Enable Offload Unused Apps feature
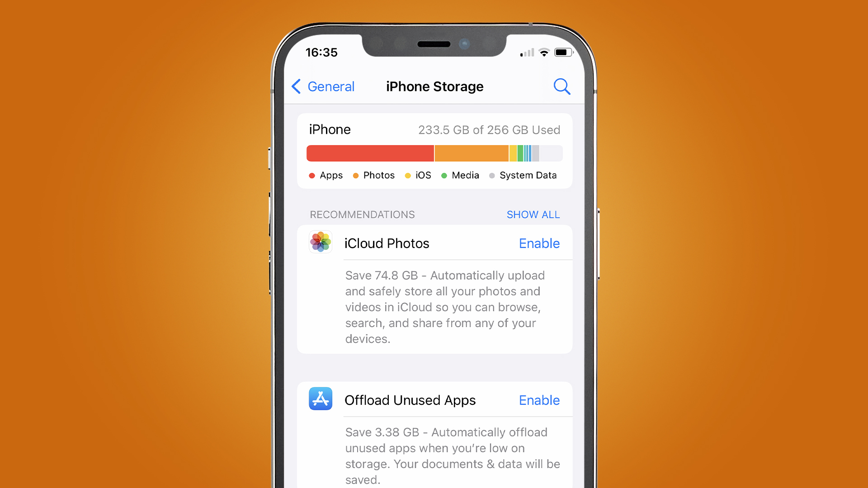 538,400
